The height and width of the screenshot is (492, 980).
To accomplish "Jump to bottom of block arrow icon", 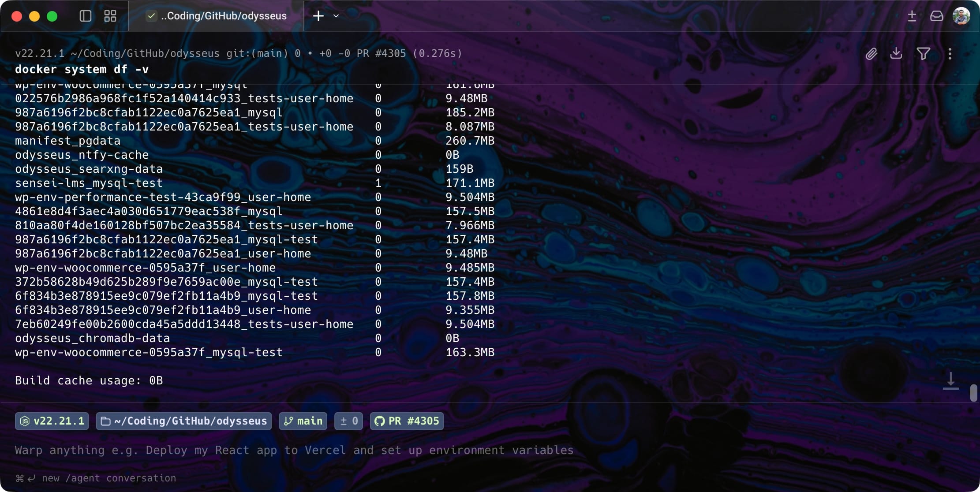I will (x=951, y=381).
